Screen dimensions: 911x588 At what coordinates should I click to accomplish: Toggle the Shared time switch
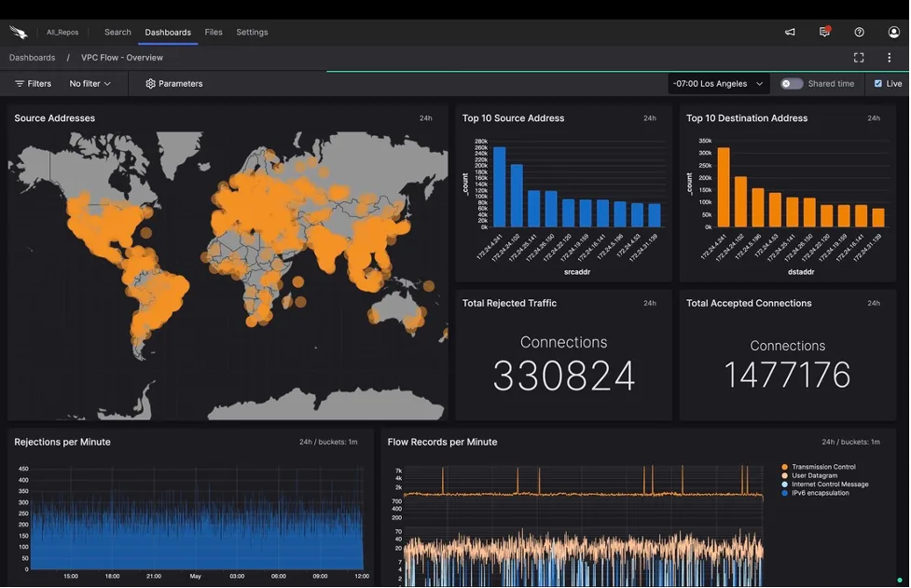[792, 84]
